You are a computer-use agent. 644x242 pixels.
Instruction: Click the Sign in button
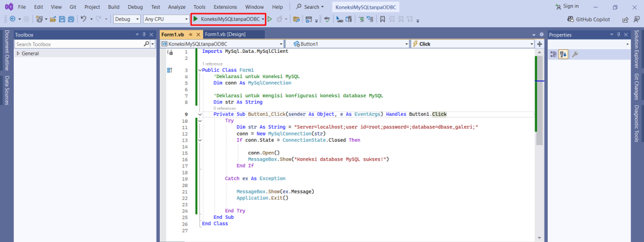pos(567,6)
